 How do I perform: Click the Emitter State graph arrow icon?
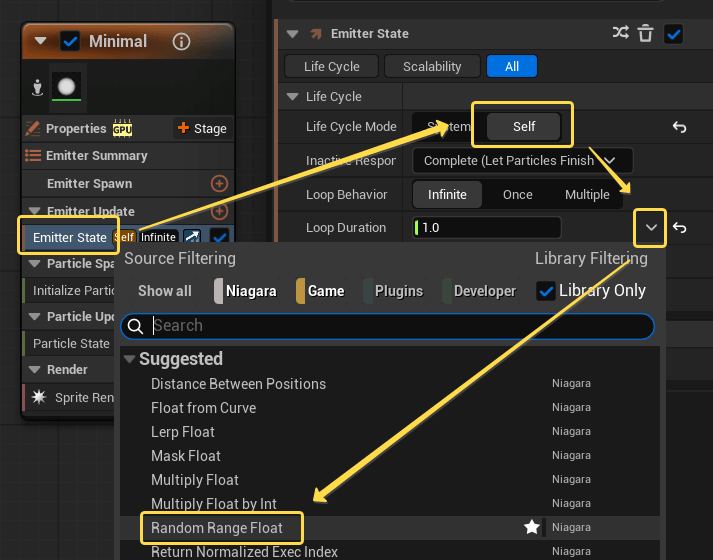[x=192, y=237]
